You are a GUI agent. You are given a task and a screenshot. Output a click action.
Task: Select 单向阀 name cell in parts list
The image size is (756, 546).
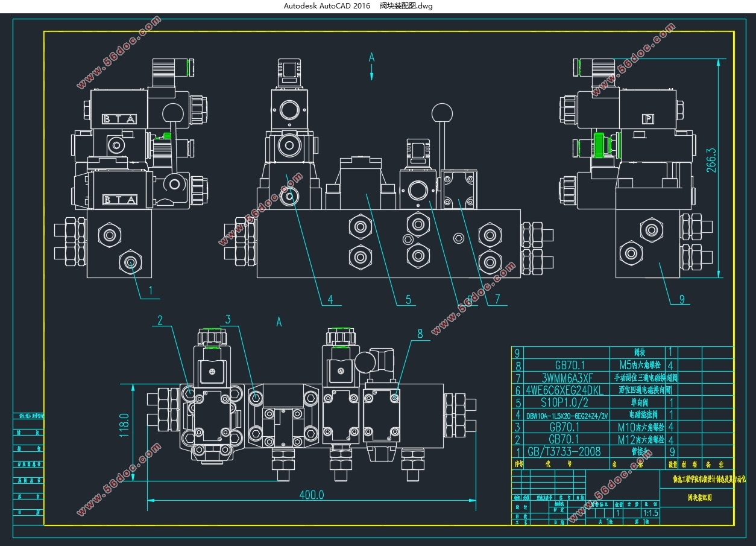(x=639, y=402)
